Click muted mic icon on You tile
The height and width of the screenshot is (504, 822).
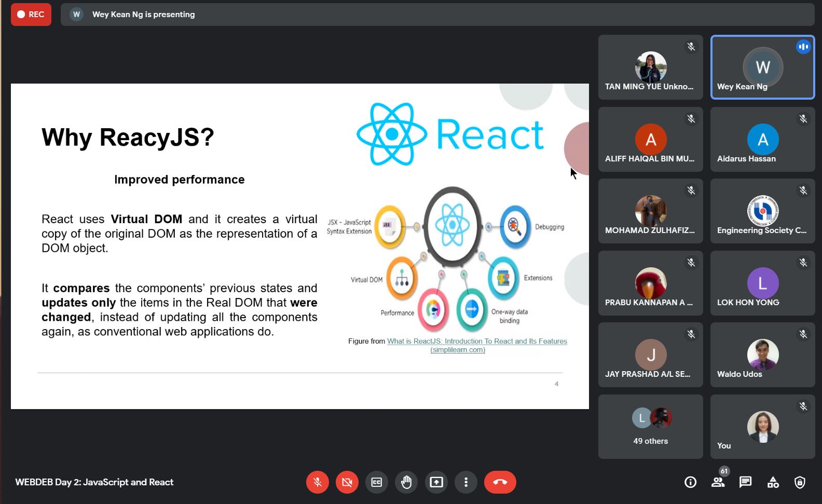(803, 406)
